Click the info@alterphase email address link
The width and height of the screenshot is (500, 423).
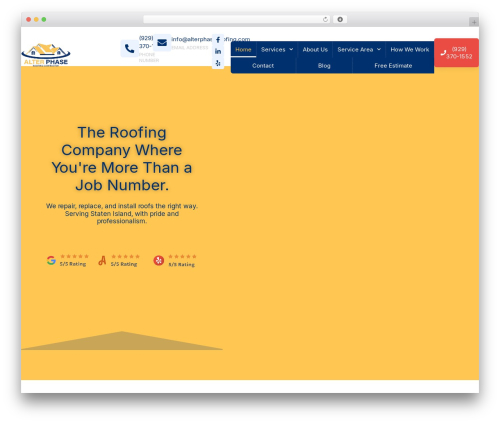pos(211,39)
